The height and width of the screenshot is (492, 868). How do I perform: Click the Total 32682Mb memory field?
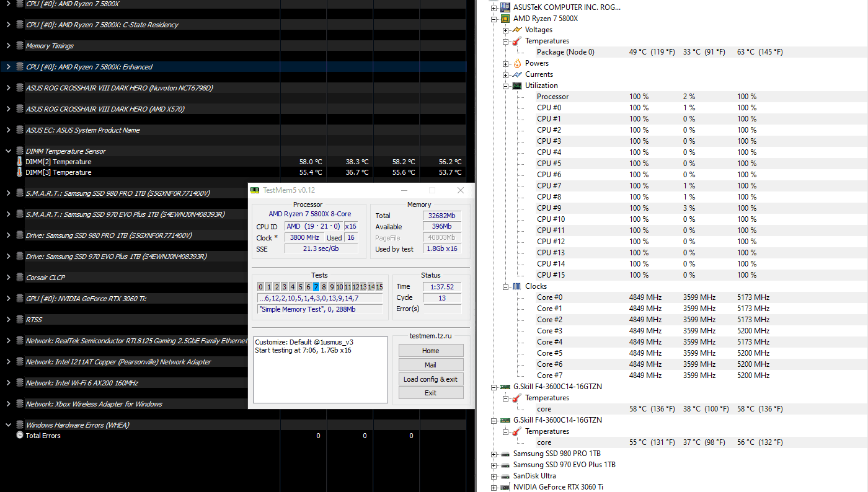pos(443,216)
